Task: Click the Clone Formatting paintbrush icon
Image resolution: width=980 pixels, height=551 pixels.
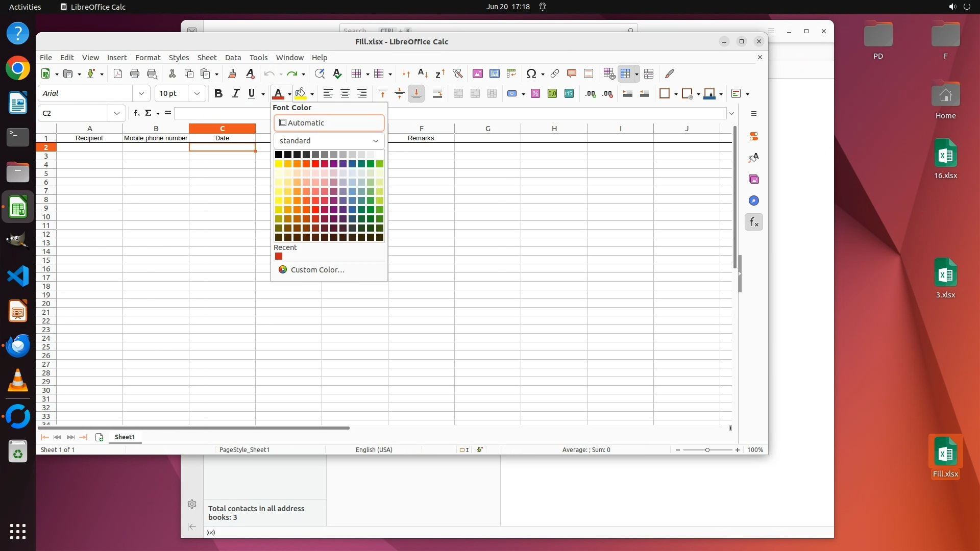Action: pos(232,74)
